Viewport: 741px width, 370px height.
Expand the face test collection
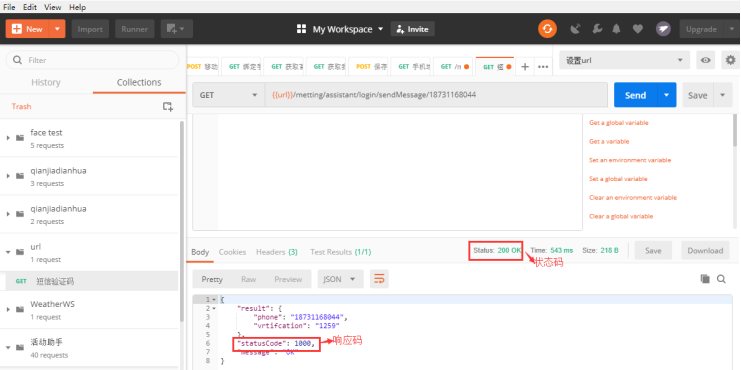[8, 138]
